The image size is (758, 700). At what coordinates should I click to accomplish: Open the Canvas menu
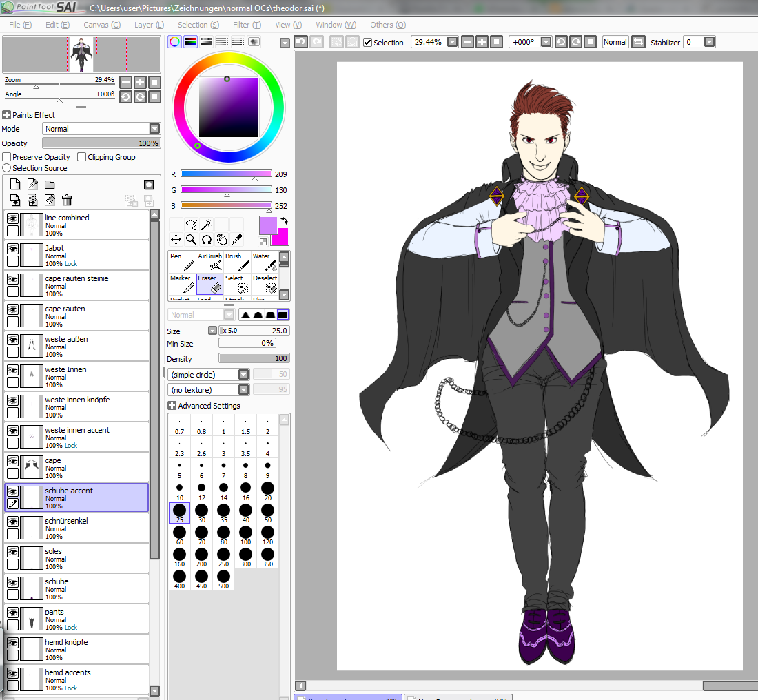click(x=101, y=25)
